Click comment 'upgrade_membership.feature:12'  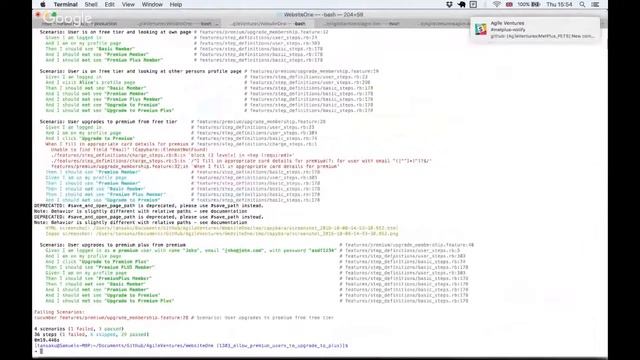coord(261,32)
